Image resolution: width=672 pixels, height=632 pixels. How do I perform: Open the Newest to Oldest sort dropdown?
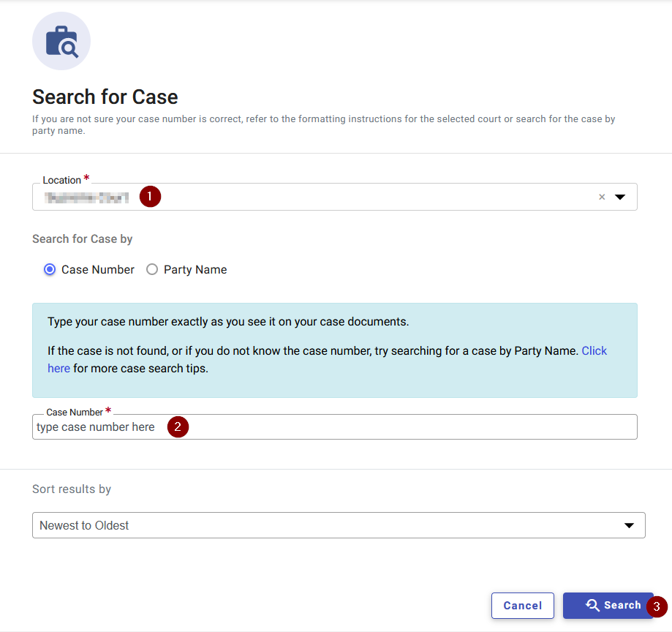[x=339, y=525]
